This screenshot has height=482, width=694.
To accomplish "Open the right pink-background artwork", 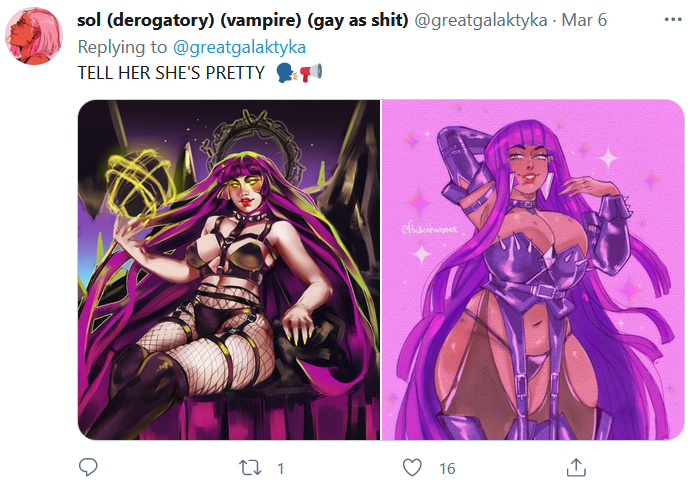I will tap(533, 270).
